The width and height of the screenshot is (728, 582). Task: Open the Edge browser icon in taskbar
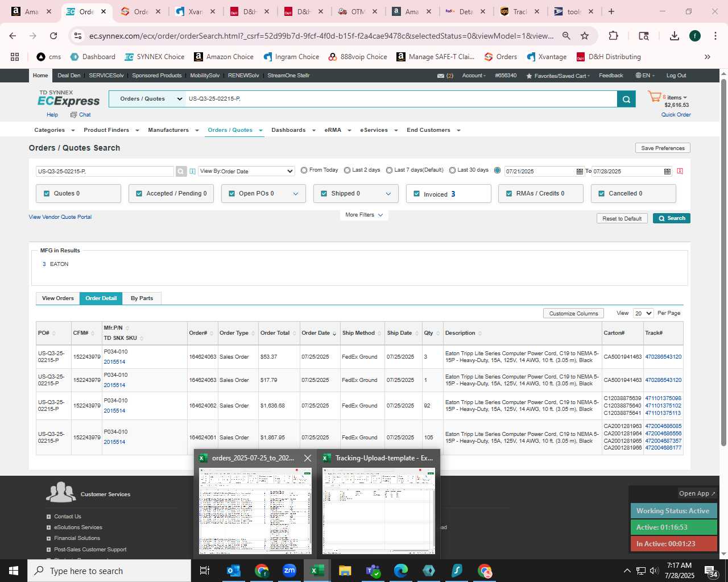401,571
